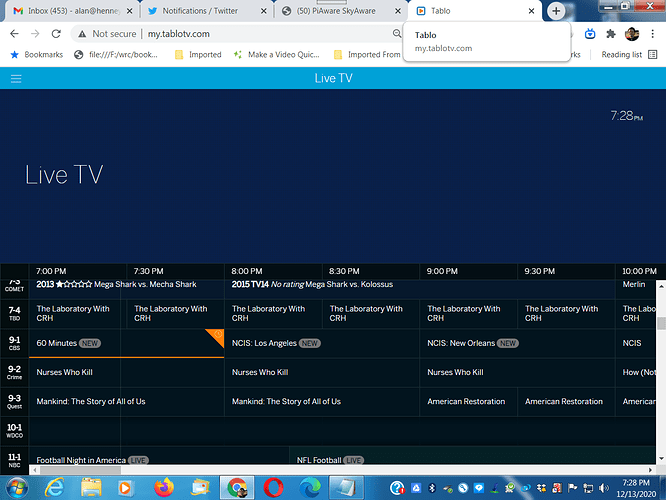Open the blue TV extension icon
The width and height of the screenshot is (666, 500).
point(590,34)
